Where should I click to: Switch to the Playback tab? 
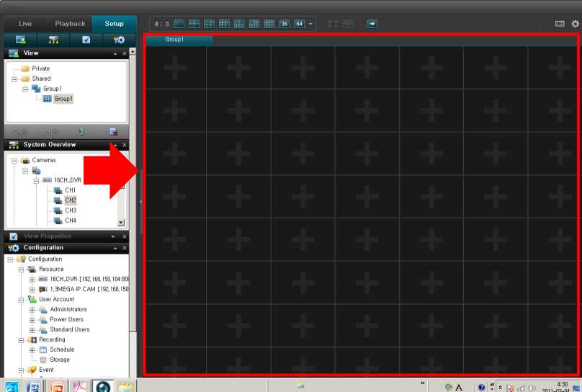pyautogui.click(x=70, y=24)
